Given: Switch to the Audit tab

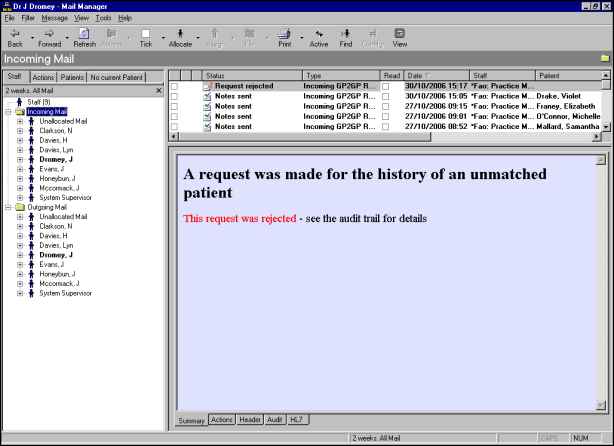Looking at the screenshot, I should [x=274, y=420].
